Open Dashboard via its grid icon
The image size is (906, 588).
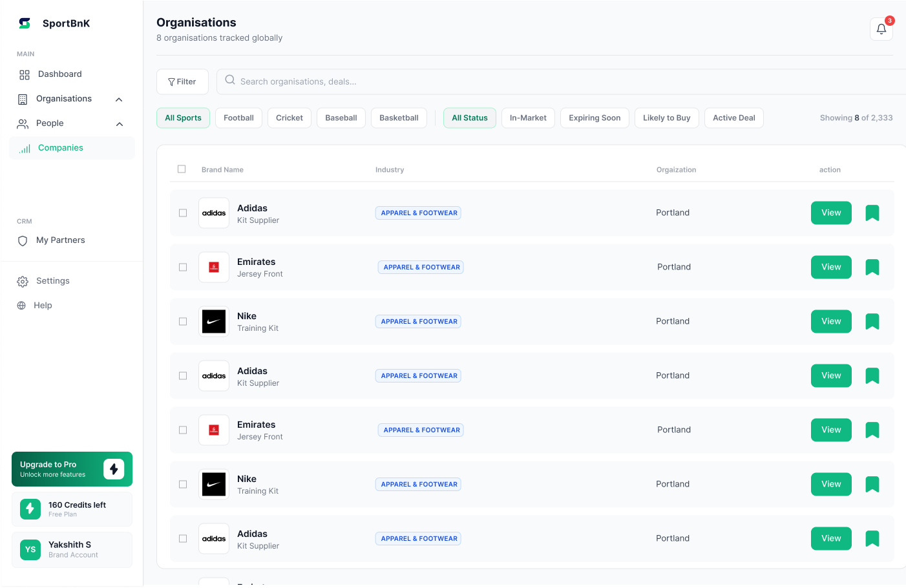25,75
